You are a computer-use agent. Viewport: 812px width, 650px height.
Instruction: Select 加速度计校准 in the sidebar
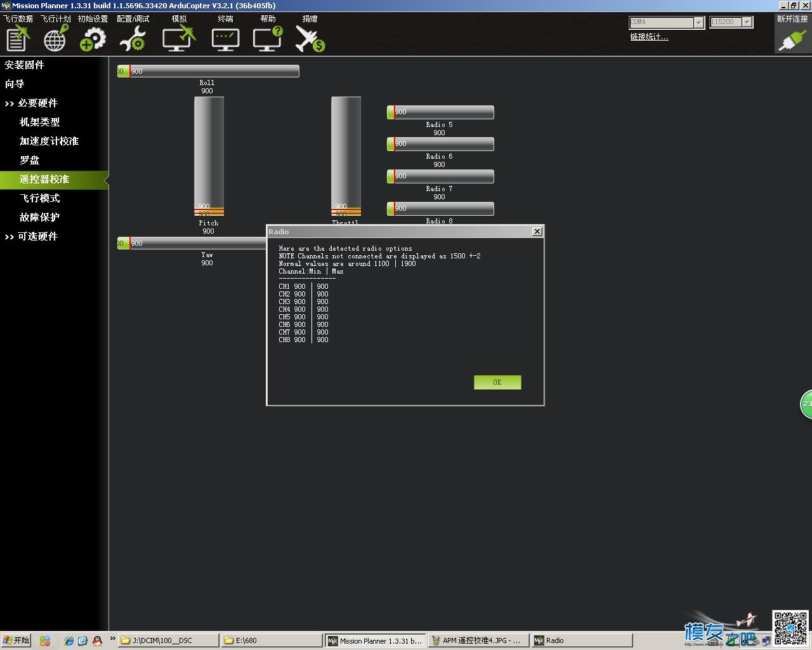point(49,141)
